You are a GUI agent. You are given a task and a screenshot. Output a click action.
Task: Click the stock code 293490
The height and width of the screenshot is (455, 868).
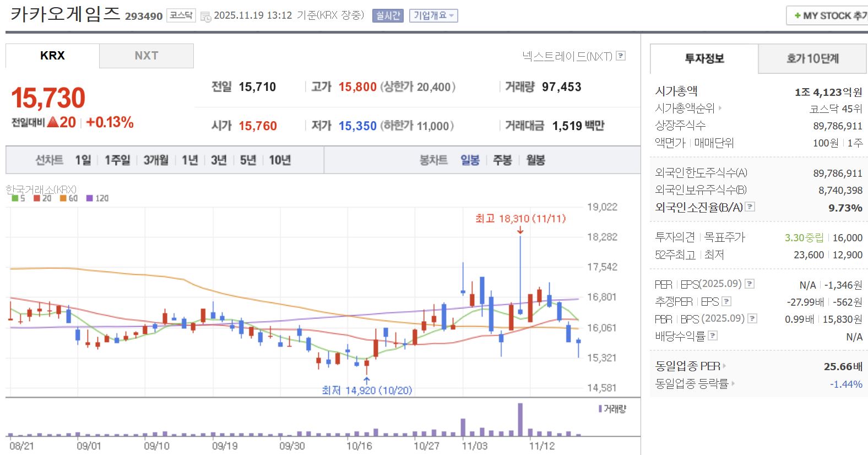click(x=144, y=17)
